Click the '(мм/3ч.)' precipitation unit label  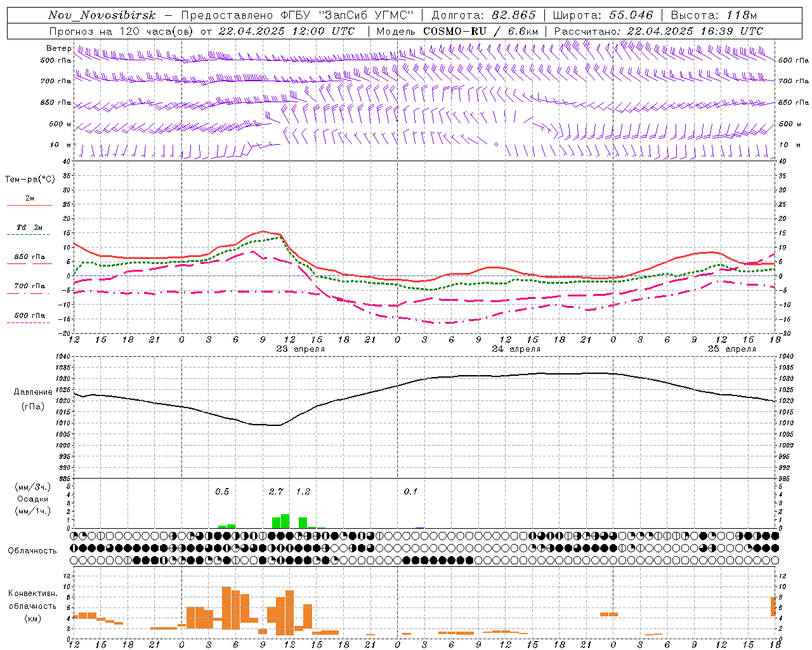coord(32,487)
